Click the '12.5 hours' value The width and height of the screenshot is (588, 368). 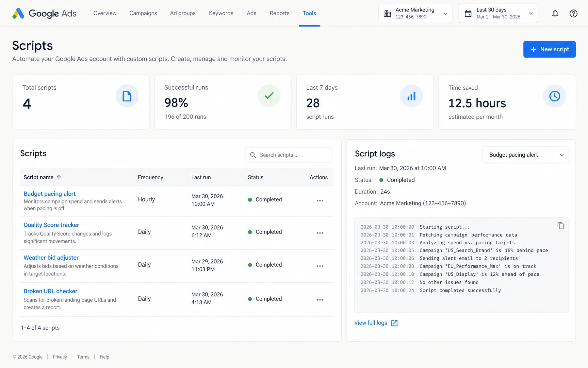pyautogui.click(x=477, y=103)
